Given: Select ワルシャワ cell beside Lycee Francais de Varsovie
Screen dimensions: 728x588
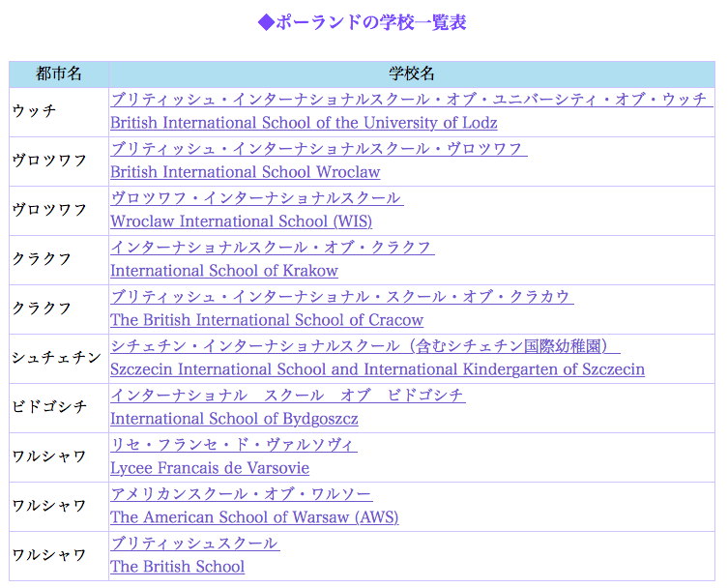Looking at the screenshot, I should pyautogui.click(x=59, y=457).
